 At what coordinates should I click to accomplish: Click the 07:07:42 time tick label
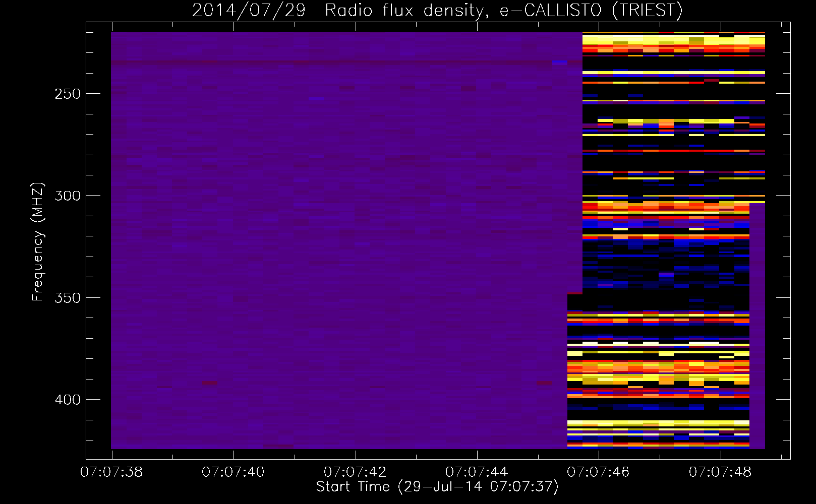[355, 472]
